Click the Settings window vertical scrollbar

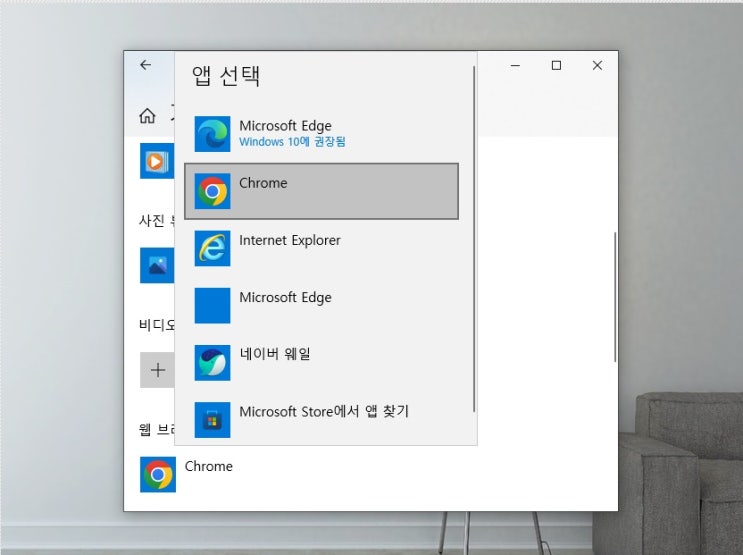615,297
